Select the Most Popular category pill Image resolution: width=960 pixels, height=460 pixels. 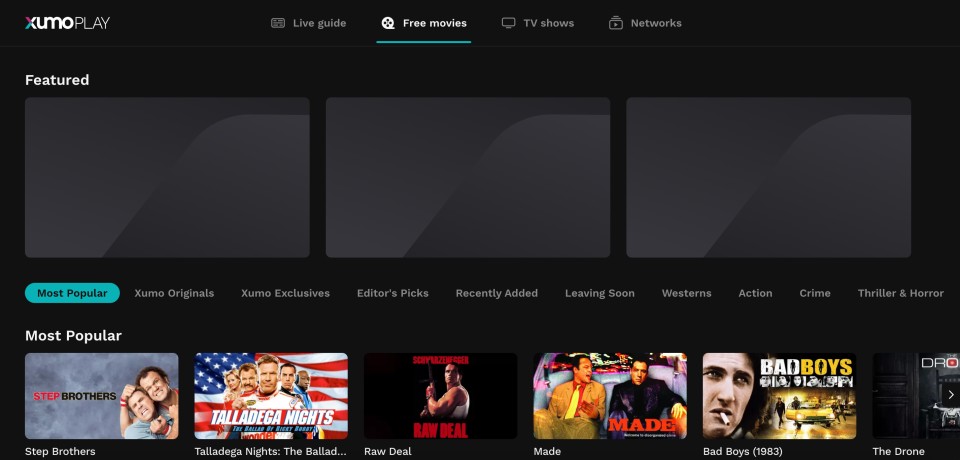(x=72, y=293)
